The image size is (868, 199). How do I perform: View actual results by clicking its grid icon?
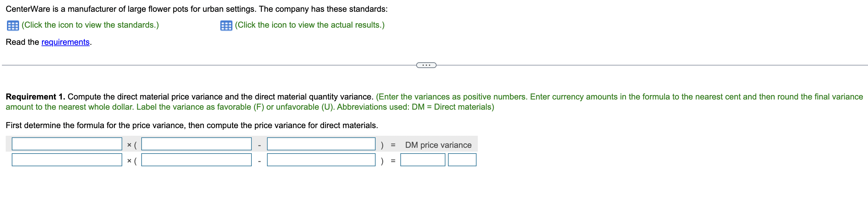[227, 25]
